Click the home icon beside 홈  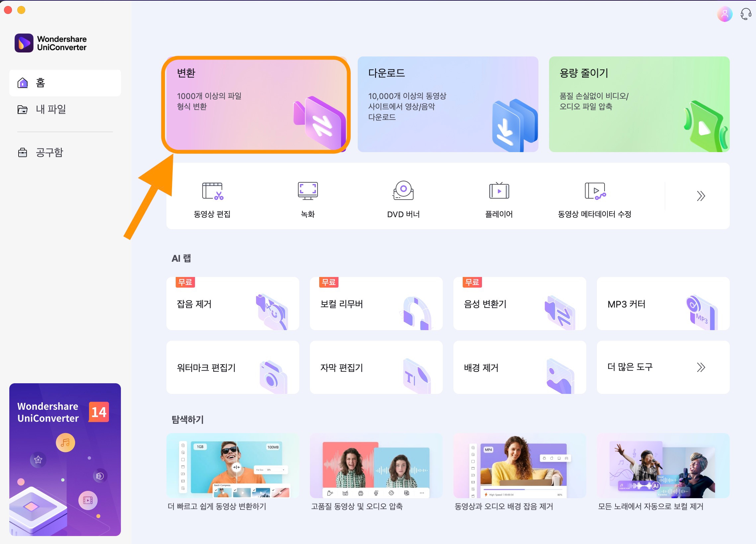(x=22, y=83)
